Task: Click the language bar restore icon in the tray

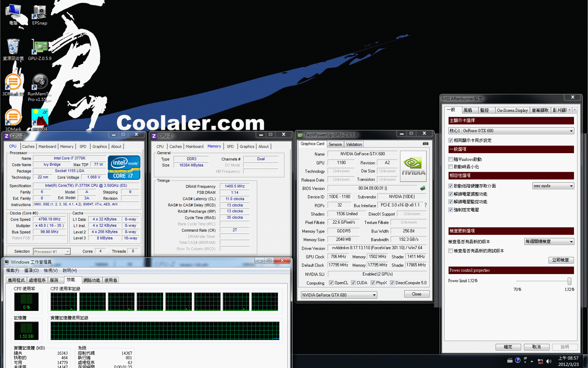Action: [525, 359]
